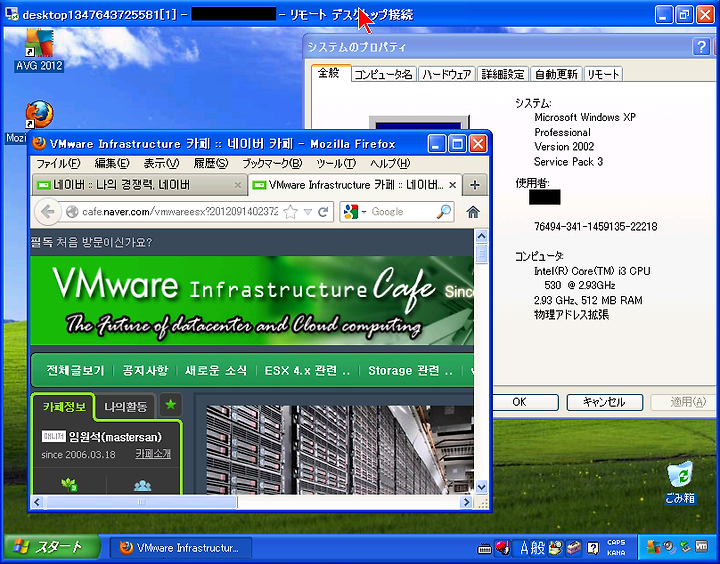The width and height of the screenshot is (720, 564).
Task: Bookmark page with star icon in address bar
Action: click(290, 212)
